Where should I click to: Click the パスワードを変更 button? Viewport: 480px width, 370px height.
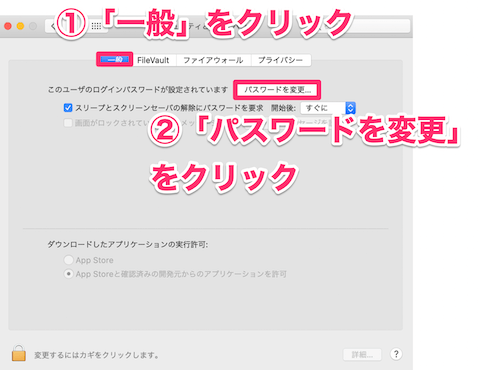pos(277,90)
